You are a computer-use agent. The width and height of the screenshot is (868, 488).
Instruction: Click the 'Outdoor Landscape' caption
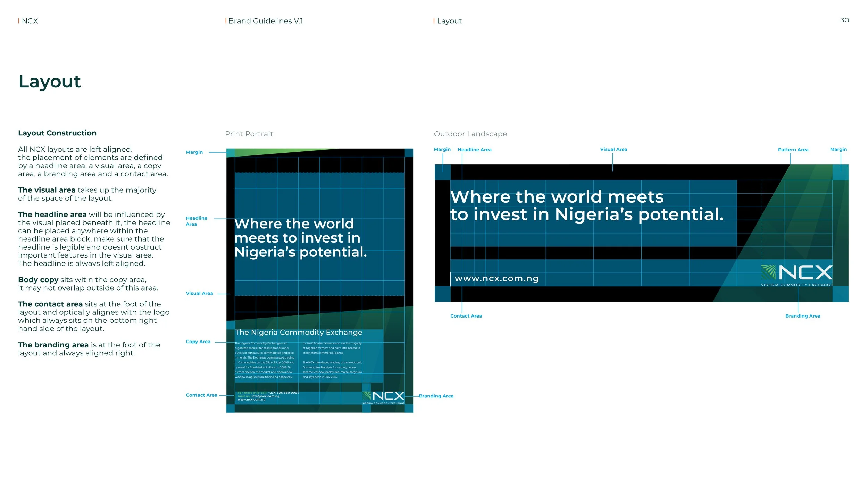[x=470, y=134]
